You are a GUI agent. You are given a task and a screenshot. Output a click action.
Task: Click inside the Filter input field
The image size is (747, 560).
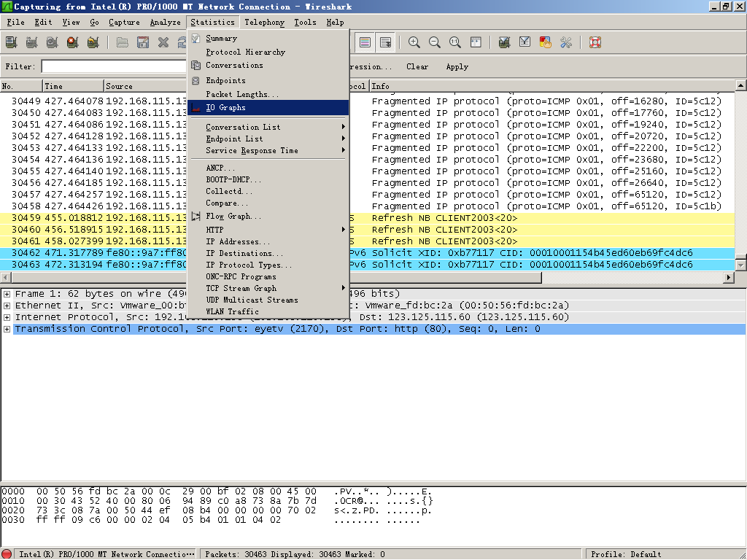114,66
